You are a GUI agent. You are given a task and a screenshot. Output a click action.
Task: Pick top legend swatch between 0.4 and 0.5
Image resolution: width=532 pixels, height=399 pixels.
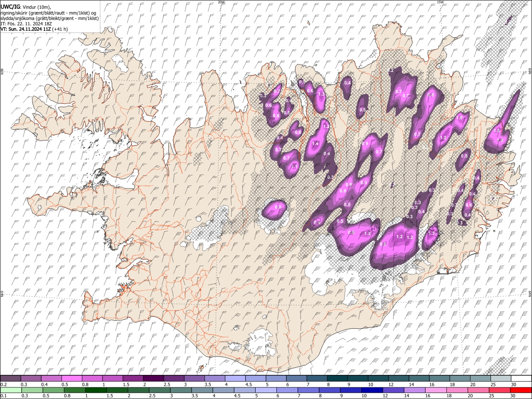51,379
